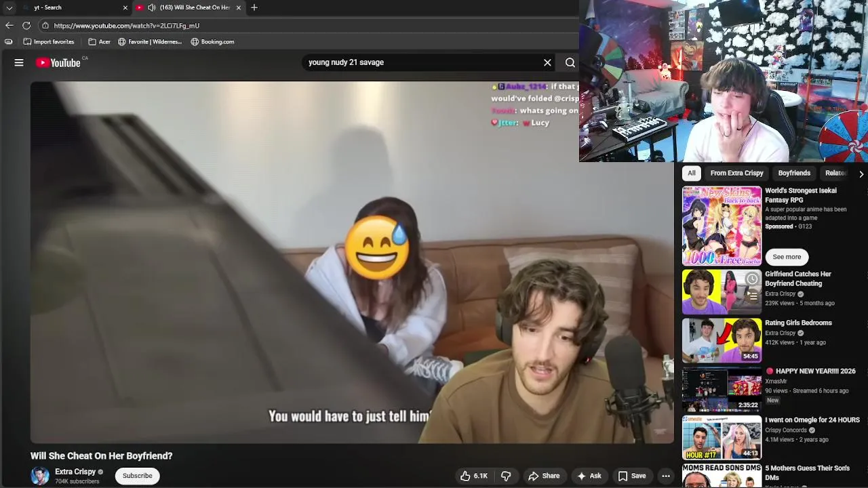Clear the search query
The height and width of the screenshot is (488, 868).
(x=547, y=62)
